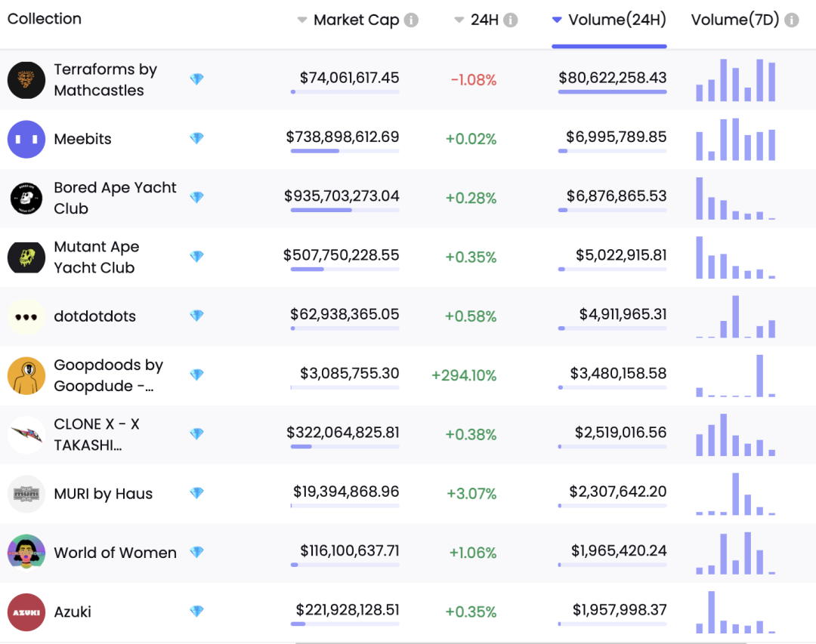The width and height of the screenshot is (816, 644).
Task: Open the MURI by Haus link
Action: (x=103, y=494)
